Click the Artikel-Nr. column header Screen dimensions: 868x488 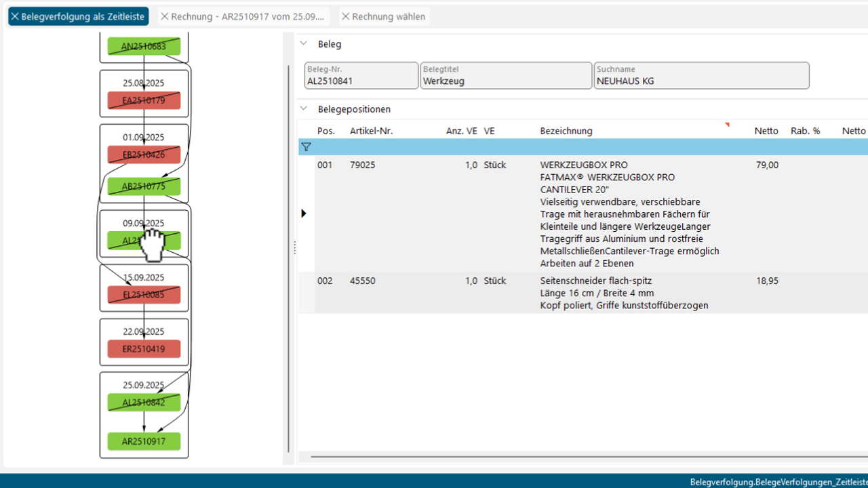click(371, 131)
